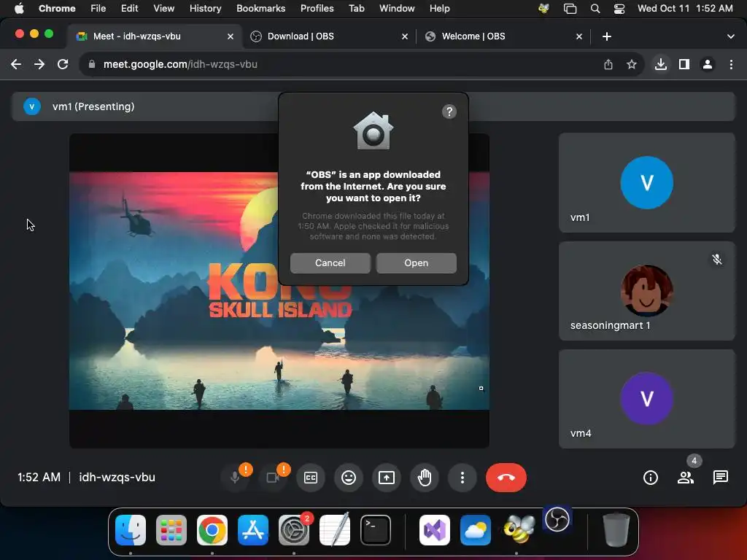
Task: Open the help question mark in the dialog
Action: tap(449, 112)
